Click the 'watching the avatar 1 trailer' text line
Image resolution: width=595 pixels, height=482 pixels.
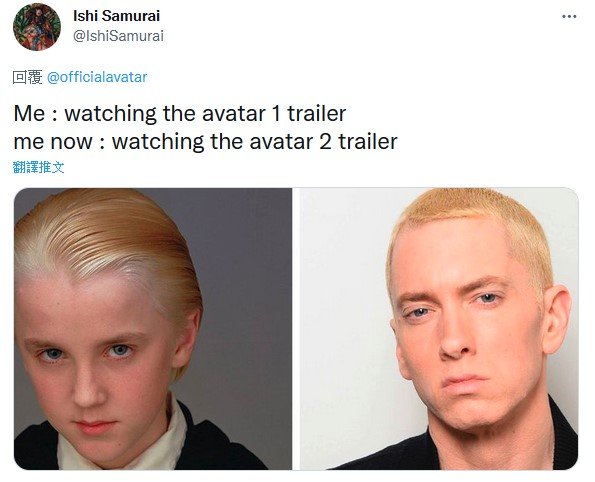click(x=205, y=113)
